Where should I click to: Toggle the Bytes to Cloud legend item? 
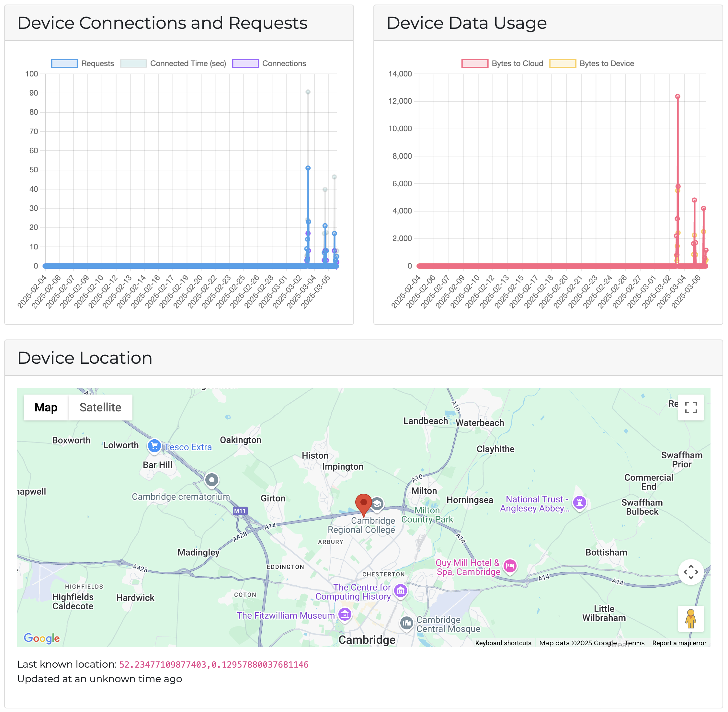[502, 63]
